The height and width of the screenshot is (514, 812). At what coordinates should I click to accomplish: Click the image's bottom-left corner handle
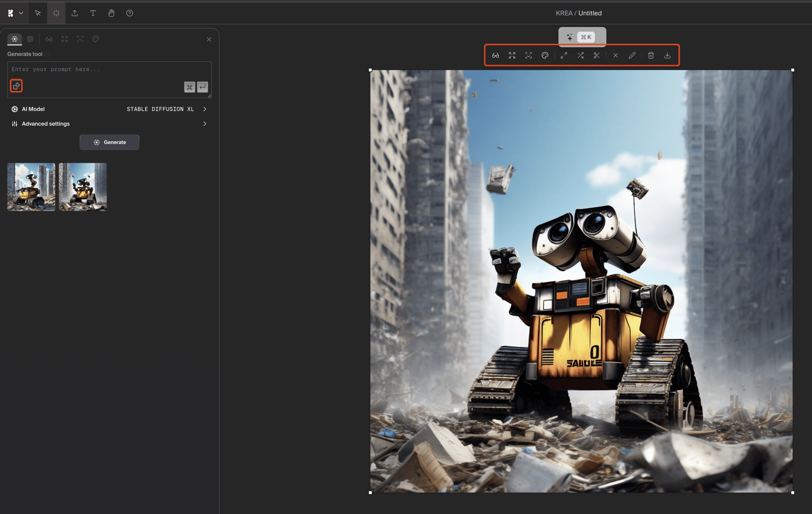coord(370,492)
